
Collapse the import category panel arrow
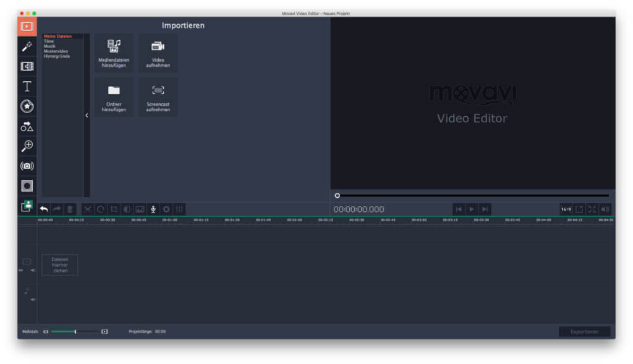coord(87,116)
